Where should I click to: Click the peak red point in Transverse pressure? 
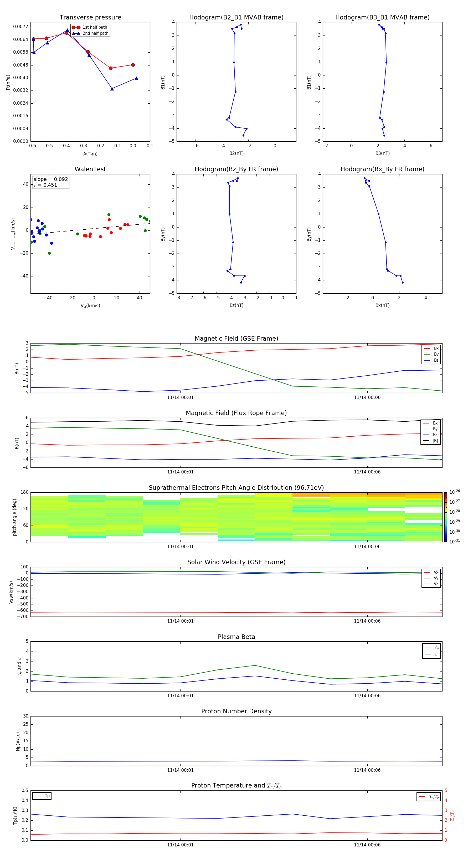pos(66,33)
